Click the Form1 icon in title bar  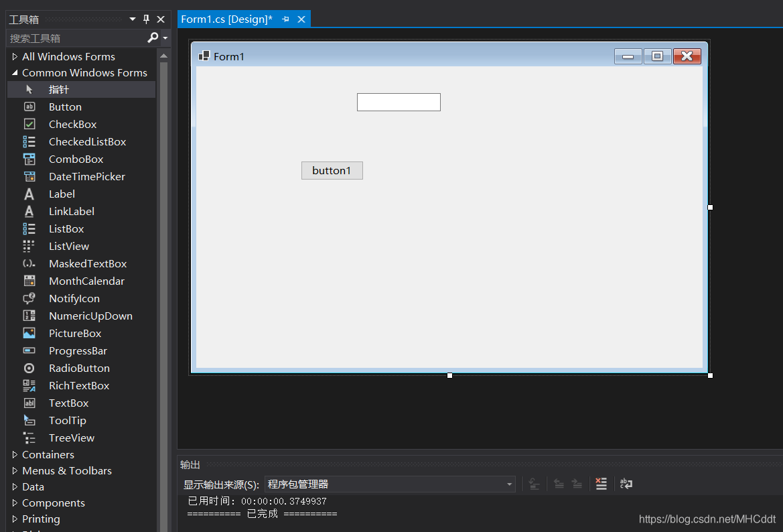click(204, 56)
